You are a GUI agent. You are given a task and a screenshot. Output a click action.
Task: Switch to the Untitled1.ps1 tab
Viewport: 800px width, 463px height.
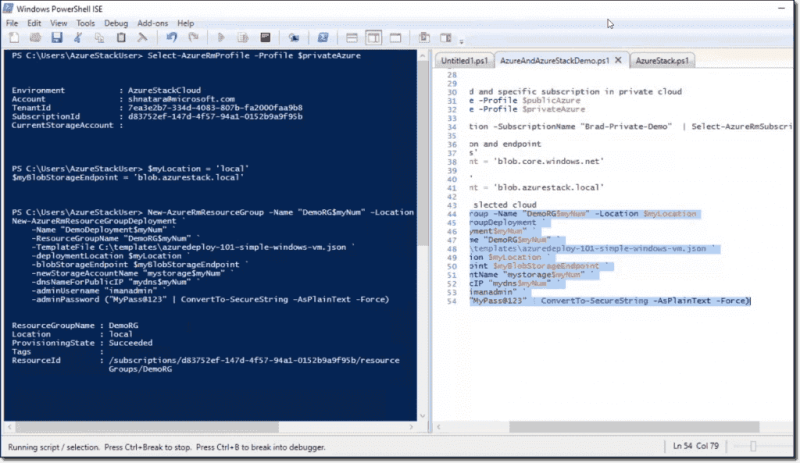464,60
